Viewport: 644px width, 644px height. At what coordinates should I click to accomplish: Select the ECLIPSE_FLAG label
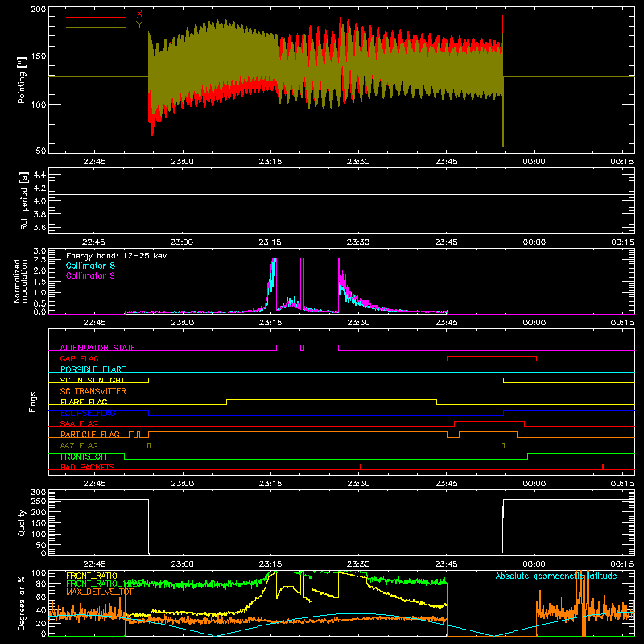88,413
